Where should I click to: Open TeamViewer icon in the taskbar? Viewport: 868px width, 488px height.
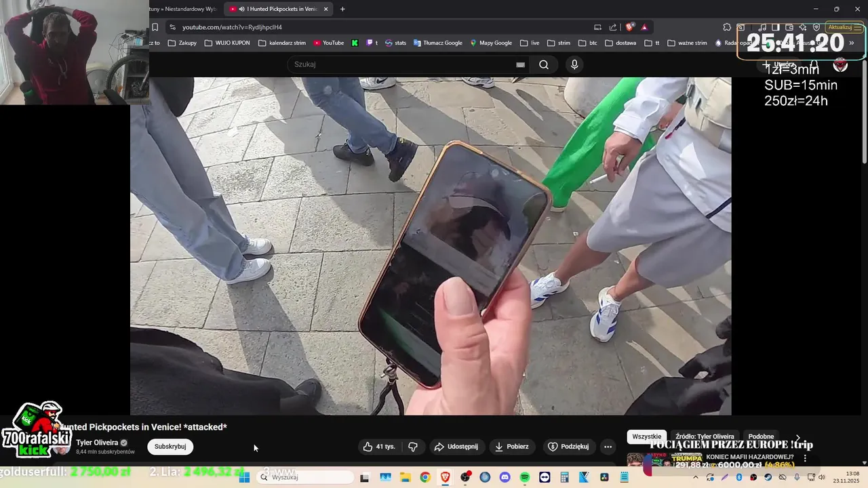545,477
